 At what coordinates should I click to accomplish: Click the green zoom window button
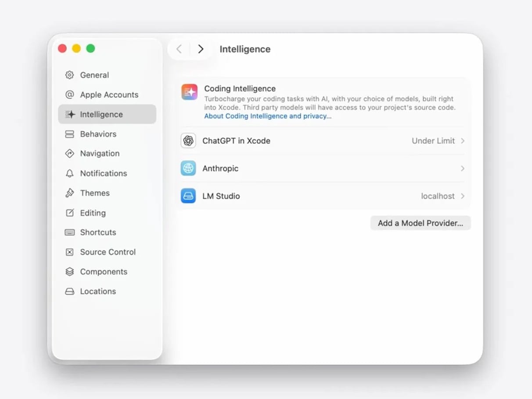pos(90,49)
